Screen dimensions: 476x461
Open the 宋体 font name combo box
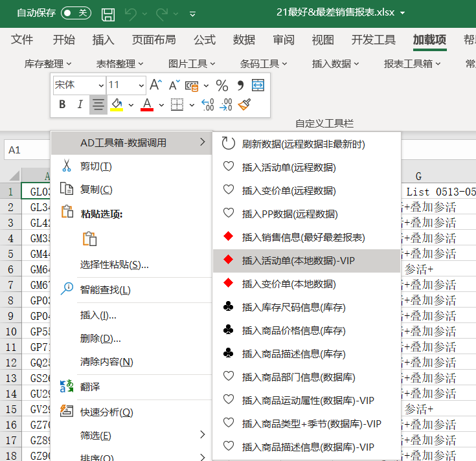(79, 85)
